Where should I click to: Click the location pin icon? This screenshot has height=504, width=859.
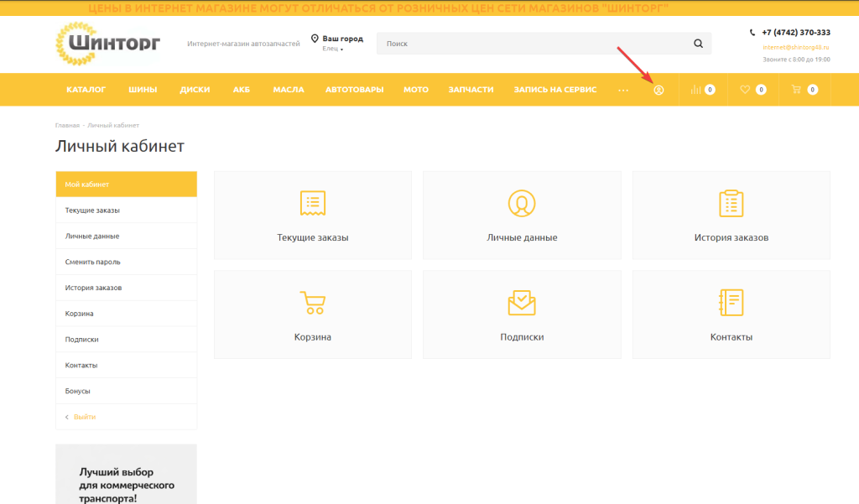coord(315,39)
